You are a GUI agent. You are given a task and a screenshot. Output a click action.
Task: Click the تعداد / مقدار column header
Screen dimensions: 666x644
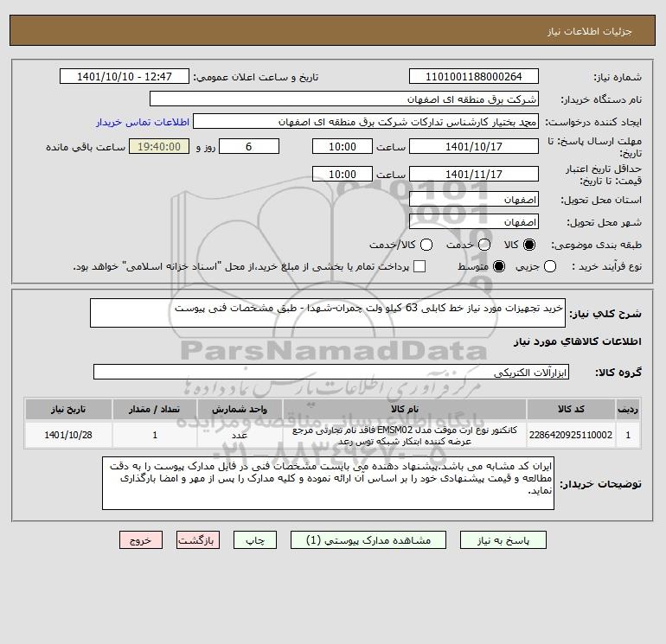[x=155, y=409]
